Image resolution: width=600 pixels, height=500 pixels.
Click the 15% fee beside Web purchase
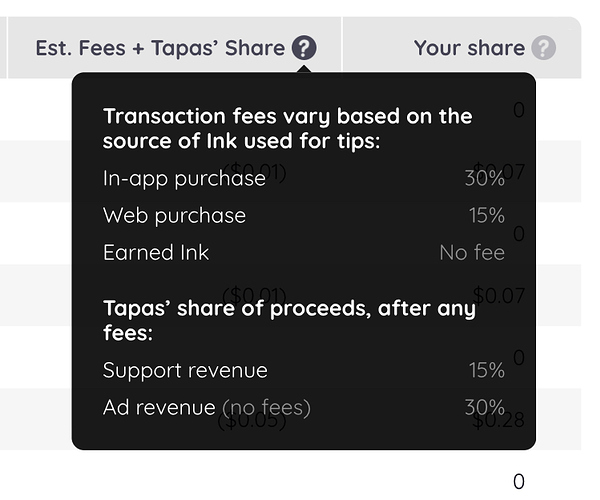(486, 215)
